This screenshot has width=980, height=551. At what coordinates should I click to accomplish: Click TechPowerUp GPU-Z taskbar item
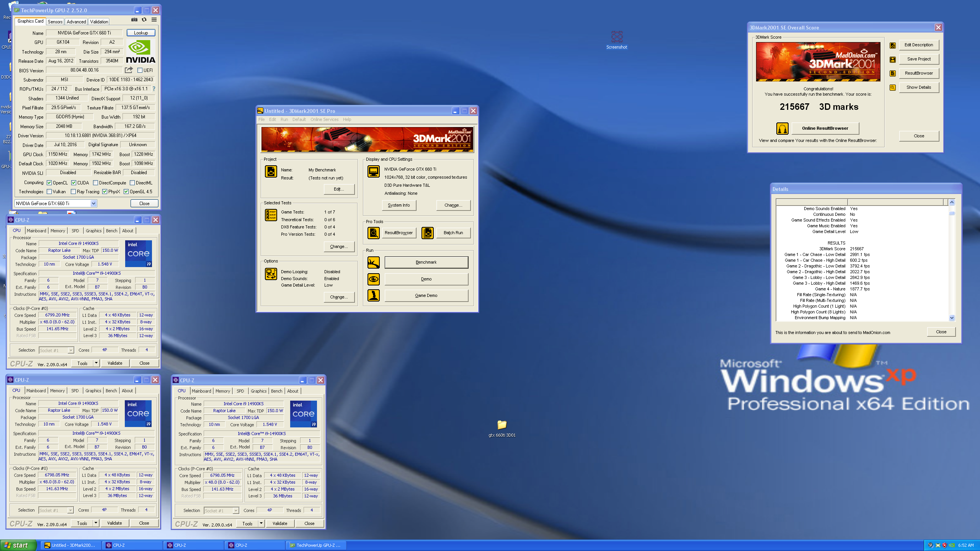(x=316, y=545)
